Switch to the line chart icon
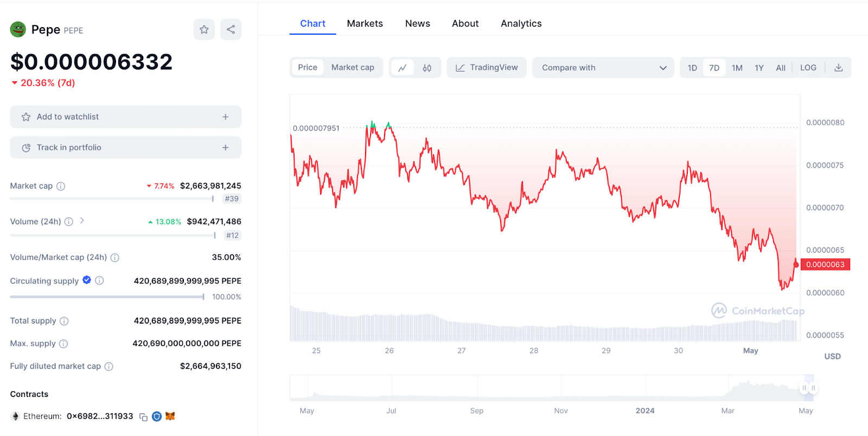Image resolution: width=868 pixels, height=436 pixels. tap(403, 68)
